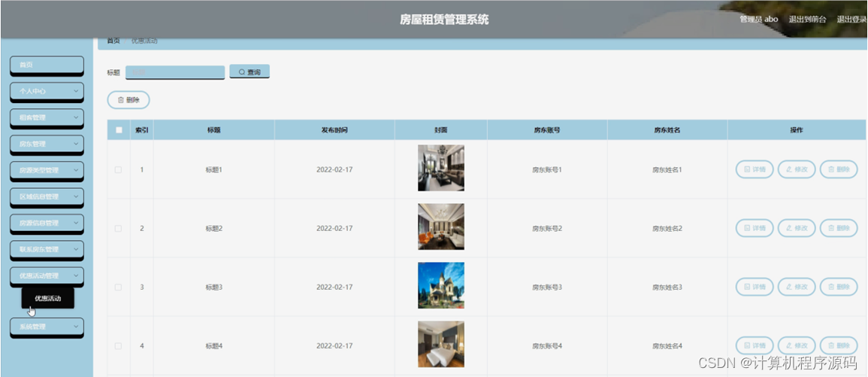
Task: Click 删除 for row 标题3
Action: pos(839,287)
